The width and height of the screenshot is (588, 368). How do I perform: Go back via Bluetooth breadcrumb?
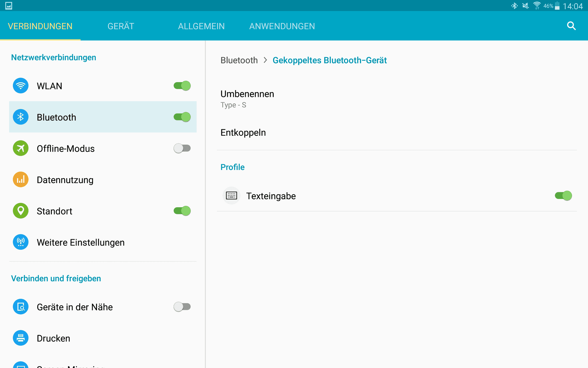[x=239, y=60]
